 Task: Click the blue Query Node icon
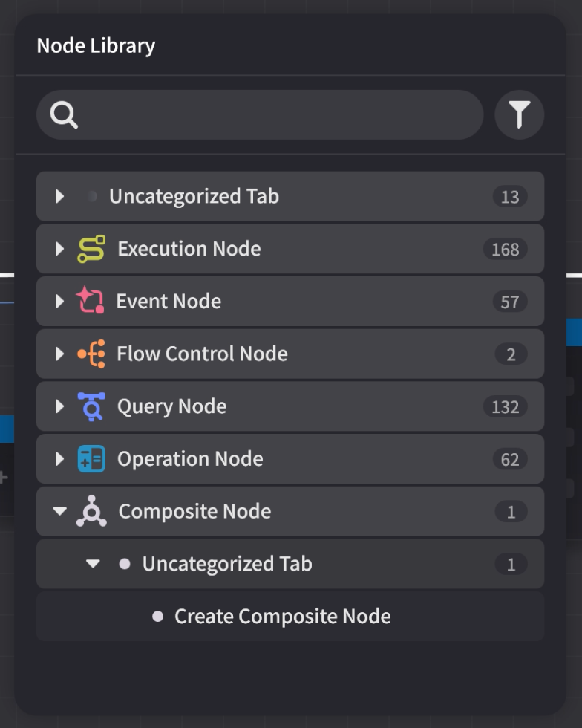[x=91, y=406]
